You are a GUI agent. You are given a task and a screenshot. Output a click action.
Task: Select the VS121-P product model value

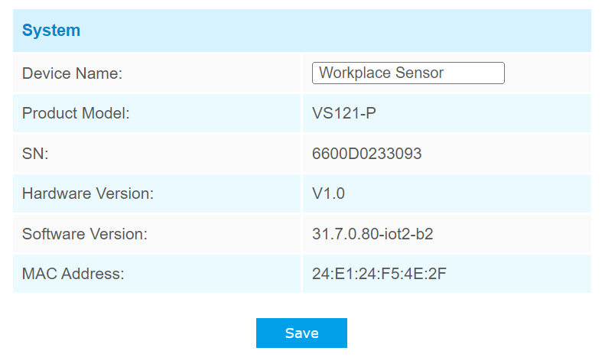pyautogui.click(x=344, y=114)
